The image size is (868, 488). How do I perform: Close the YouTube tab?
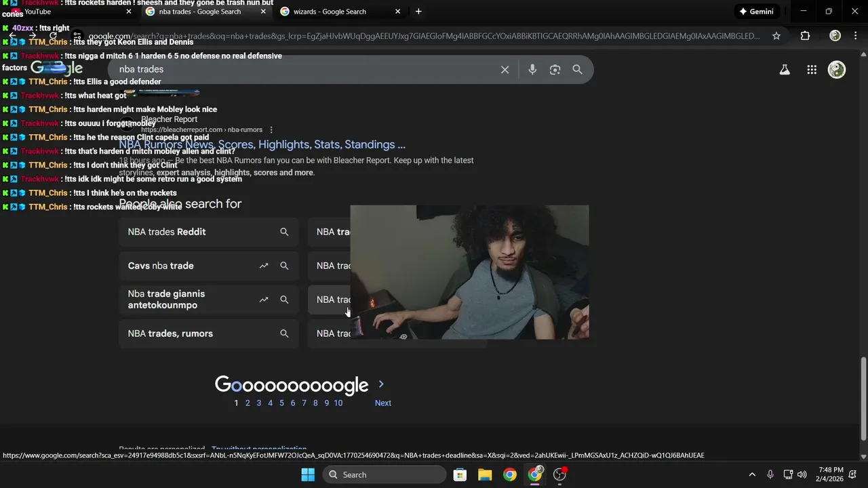129,12
